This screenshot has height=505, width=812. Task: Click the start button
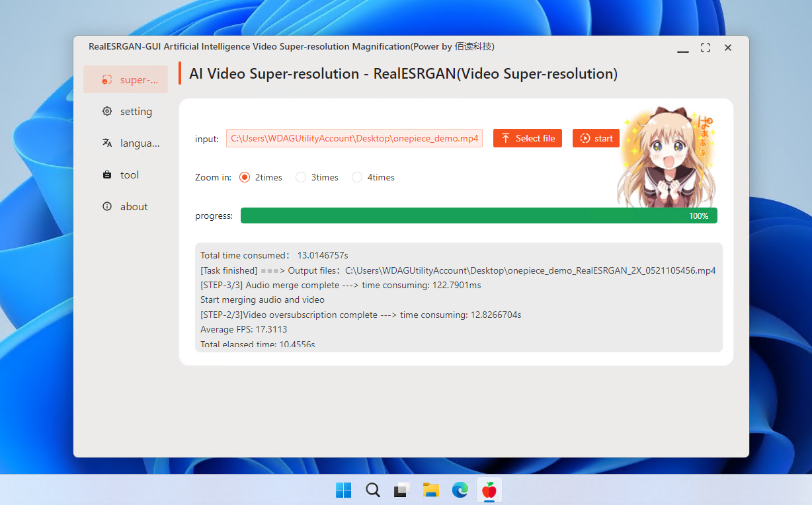596,138
